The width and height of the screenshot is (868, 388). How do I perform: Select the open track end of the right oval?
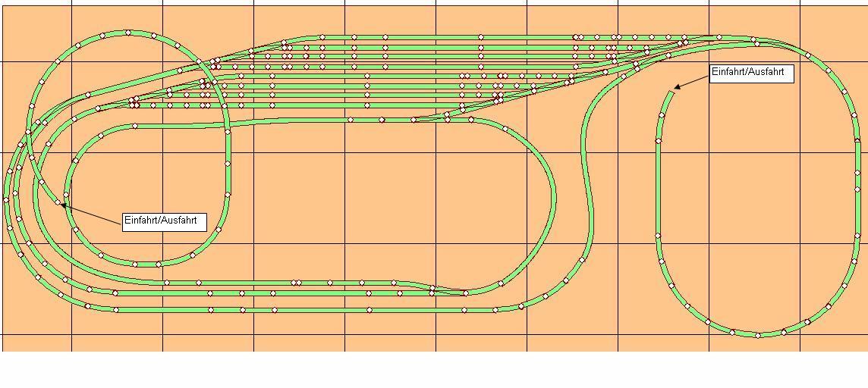point(671,92)
